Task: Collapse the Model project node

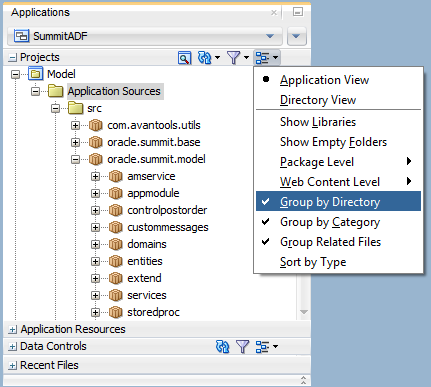Action: (15, 74)
